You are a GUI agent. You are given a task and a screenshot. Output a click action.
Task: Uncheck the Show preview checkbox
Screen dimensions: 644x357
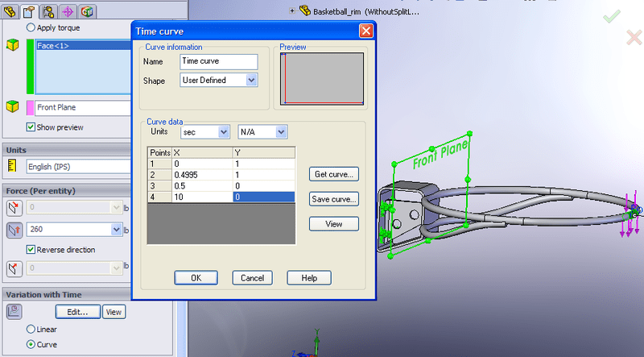(31, 127)
